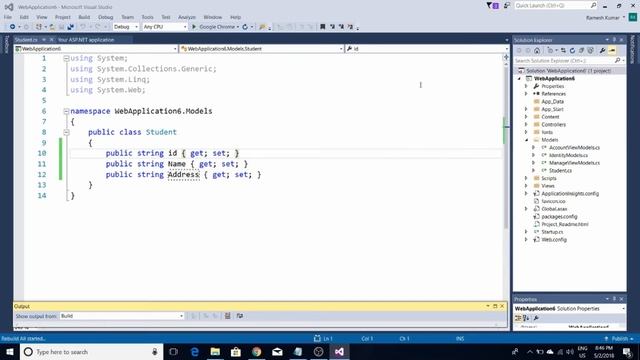
Task: Open the Toolbox side tab
Action: (x=6, y=44)
